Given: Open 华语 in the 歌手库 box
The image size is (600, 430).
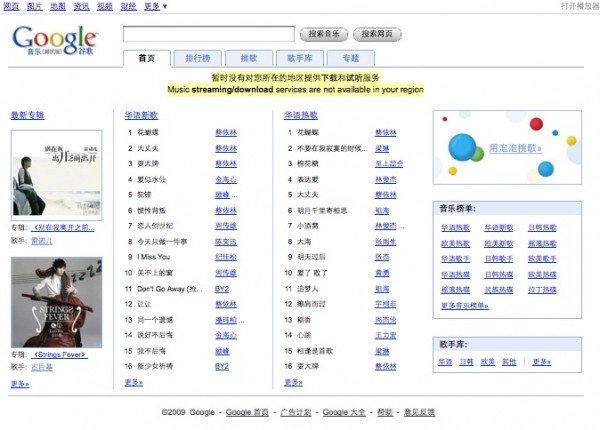Looking at the screenshot, I should 445,362.
